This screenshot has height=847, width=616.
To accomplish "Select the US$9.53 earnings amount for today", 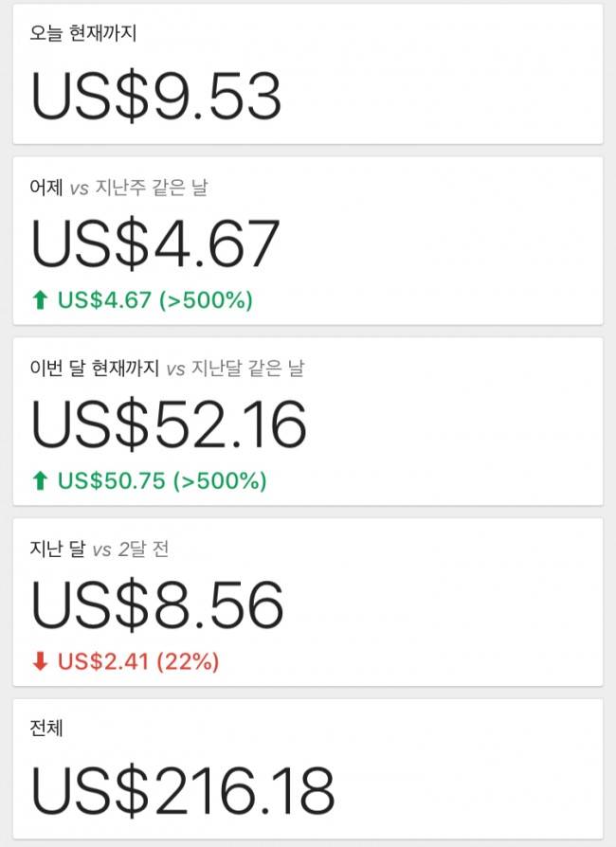I will 156,96.
